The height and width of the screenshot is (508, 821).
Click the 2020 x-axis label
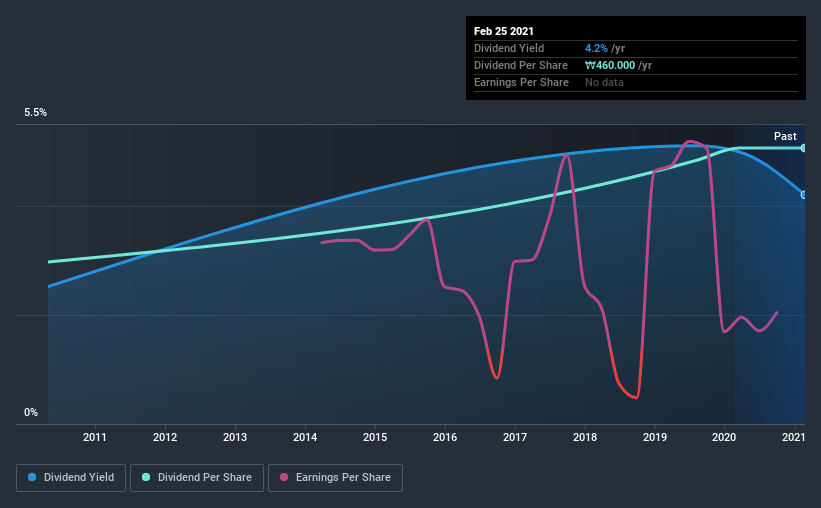724,437
